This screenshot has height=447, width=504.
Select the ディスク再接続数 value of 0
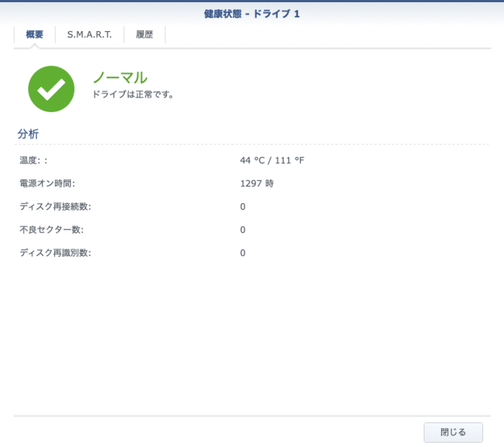click(x=243, y=207)
